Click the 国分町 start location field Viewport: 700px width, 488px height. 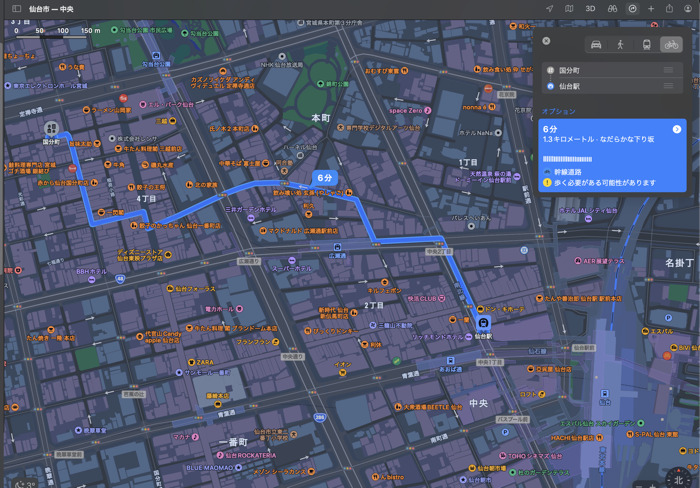point(612,70)
